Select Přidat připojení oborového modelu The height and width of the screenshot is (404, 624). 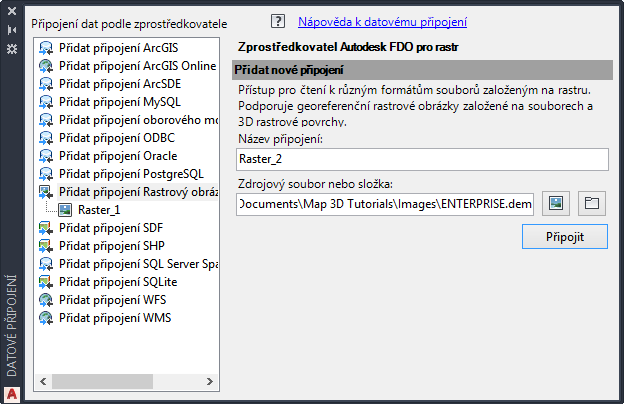138,120
